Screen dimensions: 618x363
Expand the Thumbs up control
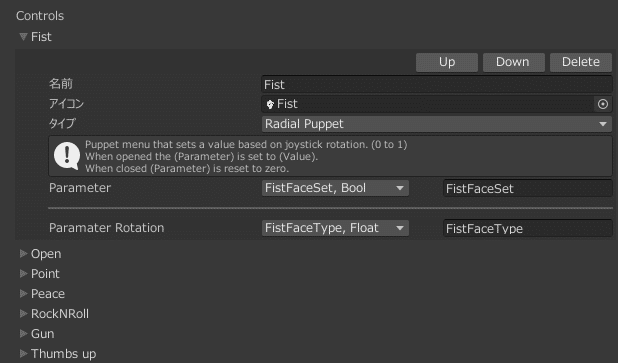[x=23, y=354]
